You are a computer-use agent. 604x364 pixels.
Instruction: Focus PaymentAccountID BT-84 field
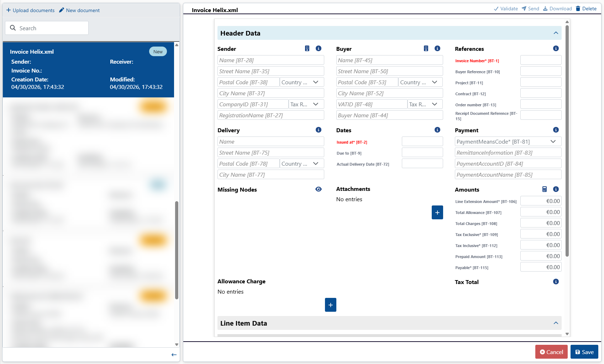click(508, 164)
